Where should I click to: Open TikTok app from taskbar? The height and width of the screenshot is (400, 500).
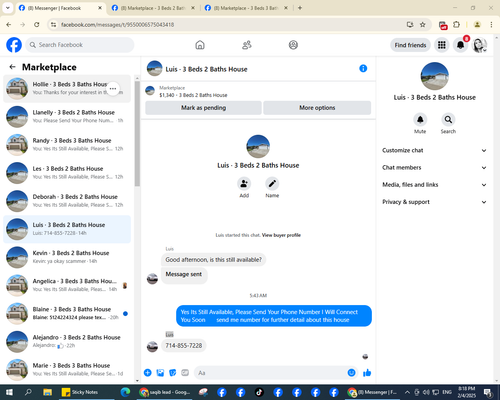point(259,392)
